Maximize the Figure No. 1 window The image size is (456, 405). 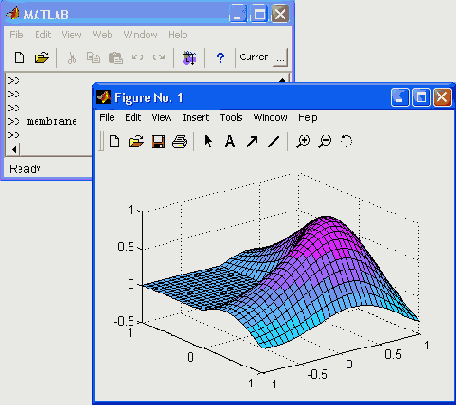coord(421,98)
